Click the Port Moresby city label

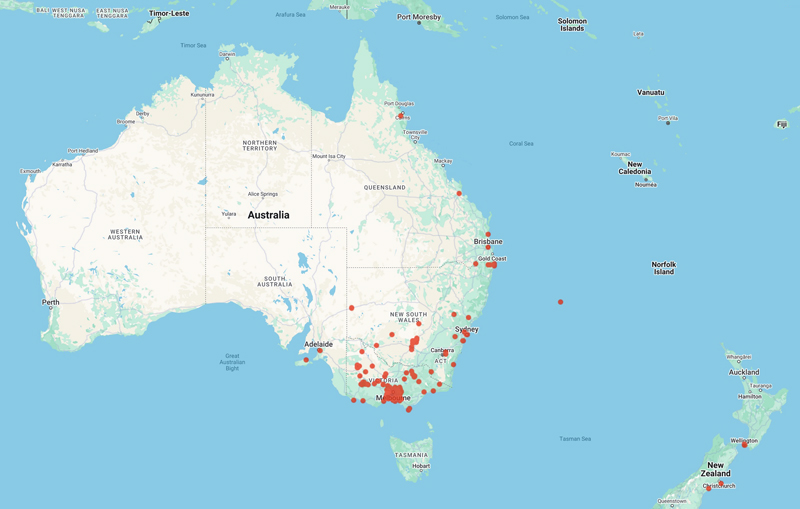click(418, 17)
